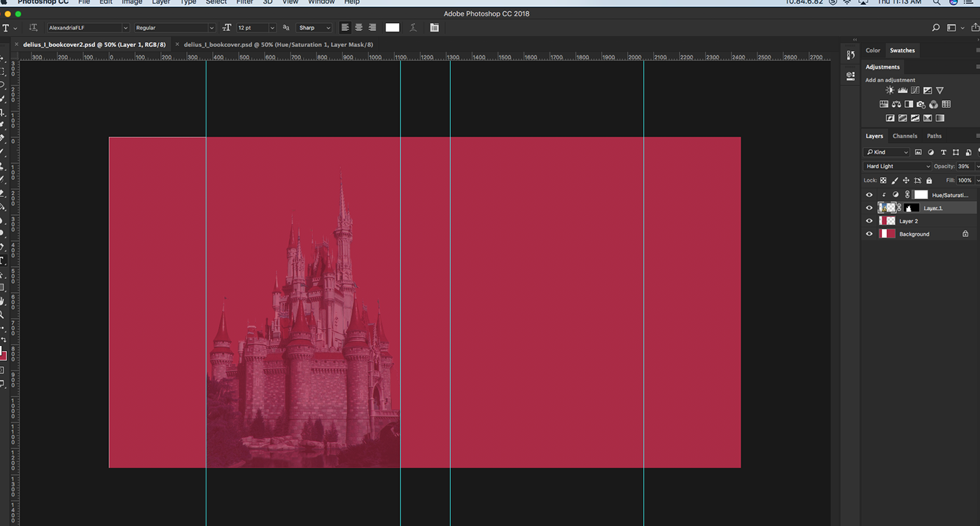The width and height of the screenshot is (980, 526).
Task: Left align text button
Action: click(345, 27)
